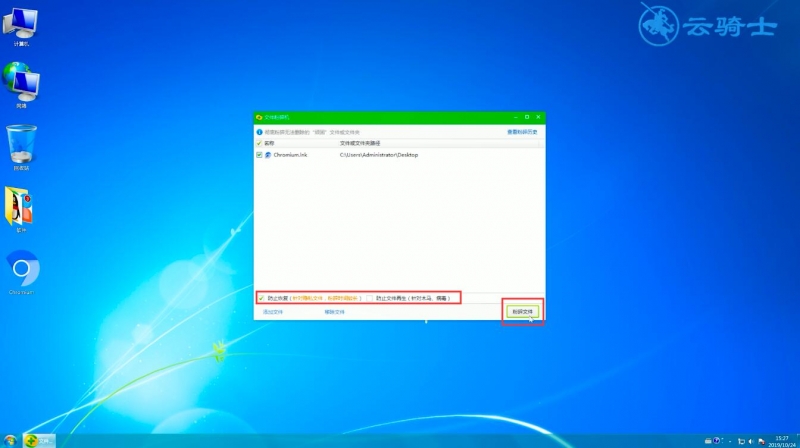Click the file path column header
Image resolution: width=800 pixels, height=448 pixels.
pos(360,143)
